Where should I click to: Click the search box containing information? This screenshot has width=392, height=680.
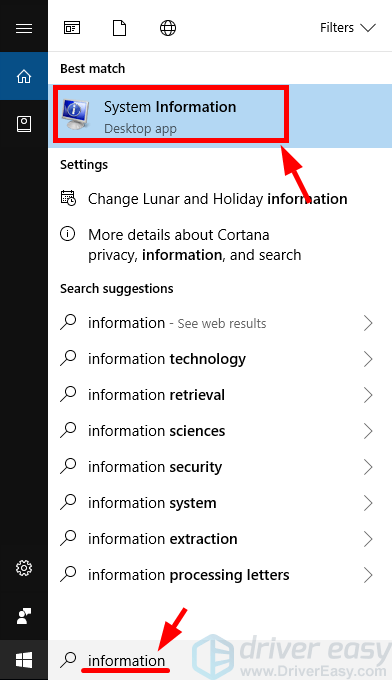tap(220, 660)
